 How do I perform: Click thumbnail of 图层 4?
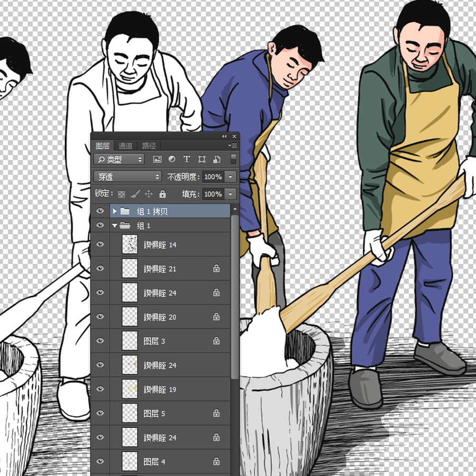pos(130,461)
